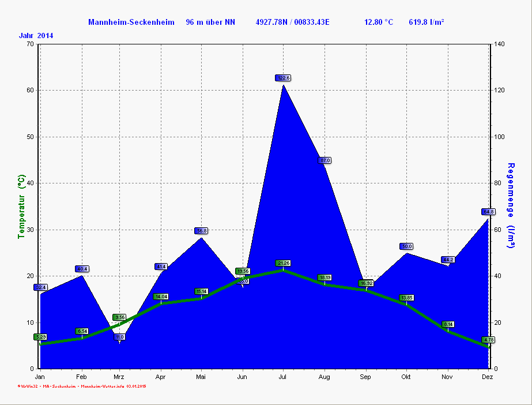Click the 619.8 l/m² total rainfall text
This screenshot has width=532, height=405.
pyautogui.click(x=426, y=22)
